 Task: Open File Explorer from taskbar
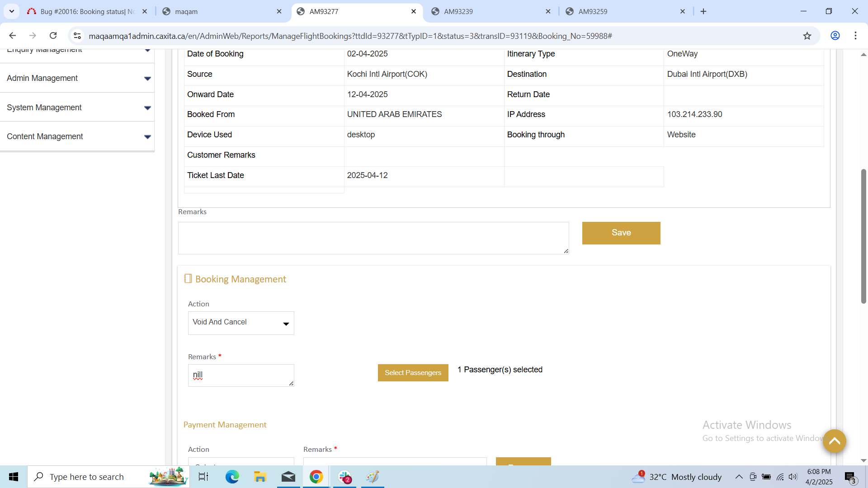[260, 477]
